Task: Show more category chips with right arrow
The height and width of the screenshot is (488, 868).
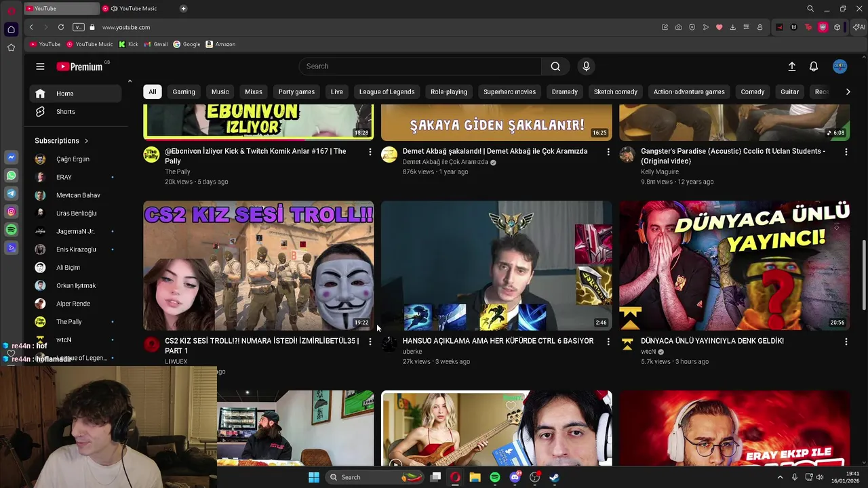Action: pos(848,91)
